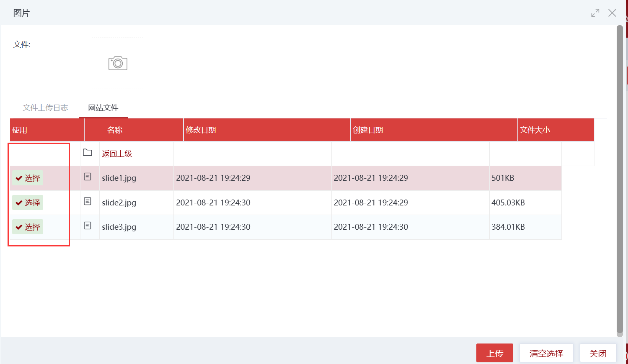Click the slide3.jpg file name
Image resolution: width=628 pixels, height=364 pixels.
(x=119, y=227)
